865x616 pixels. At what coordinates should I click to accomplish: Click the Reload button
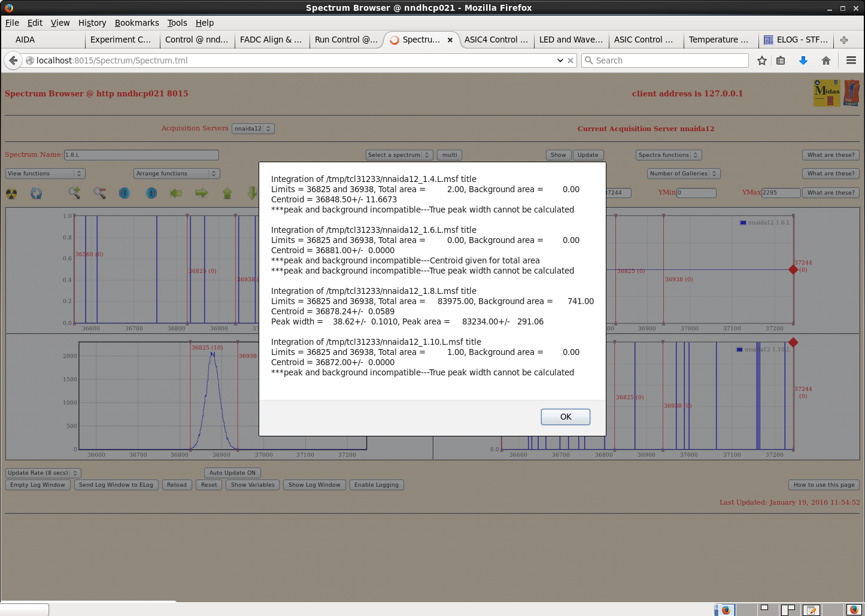[x=177, y=485]
